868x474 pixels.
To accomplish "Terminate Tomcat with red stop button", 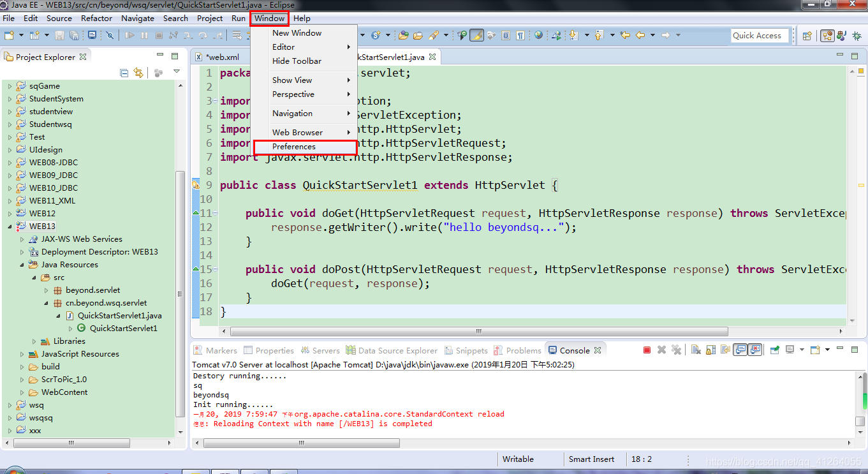I will [647, 350].
